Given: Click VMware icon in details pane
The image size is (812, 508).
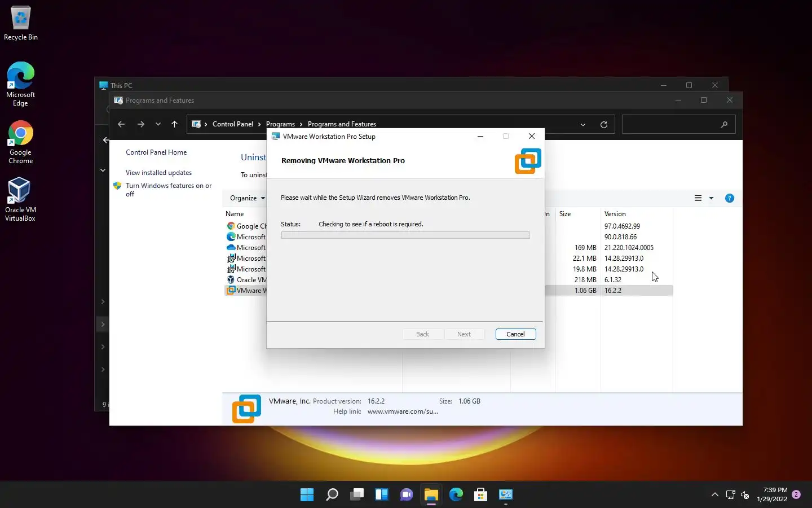Looking at the screenshot, I should tap(246, 409).
